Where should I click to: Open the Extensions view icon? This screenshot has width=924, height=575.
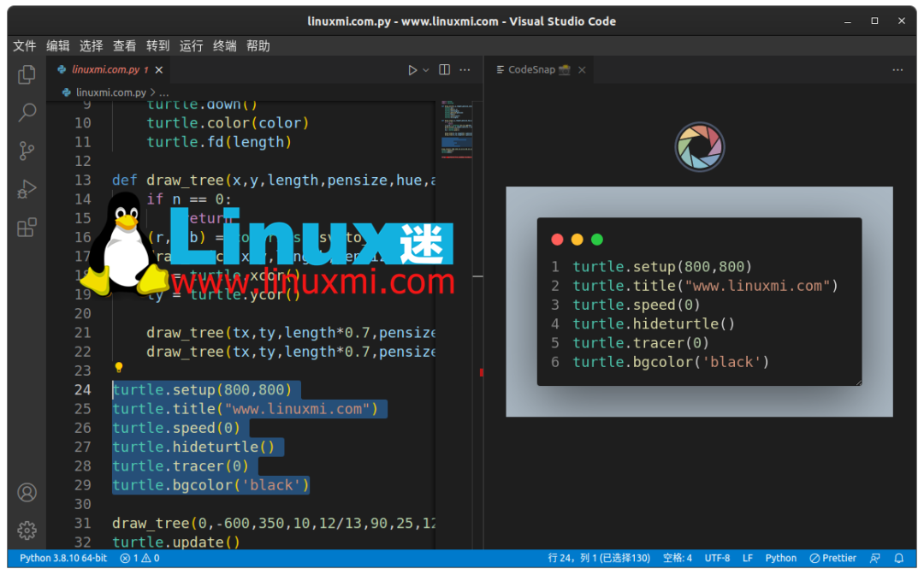click(x=27, y=228)
